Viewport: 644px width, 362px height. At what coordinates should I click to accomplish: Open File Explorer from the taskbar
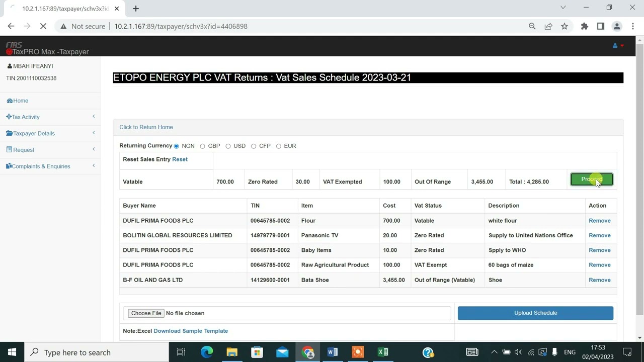232,352
